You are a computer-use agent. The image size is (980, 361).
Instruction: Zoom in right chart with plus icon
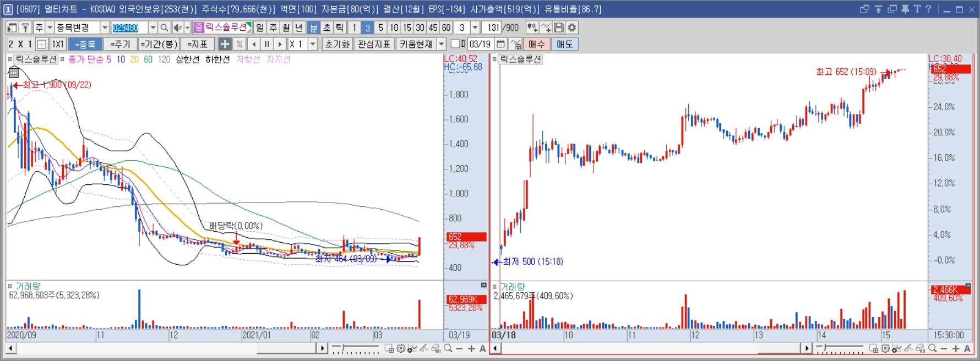coord(956,348)
